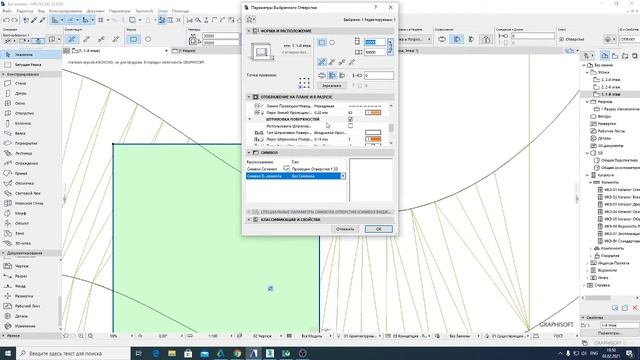Collapse Конструирование toolbox group
The height and width of the screenshot is (360, 640).
pos(4,74)
